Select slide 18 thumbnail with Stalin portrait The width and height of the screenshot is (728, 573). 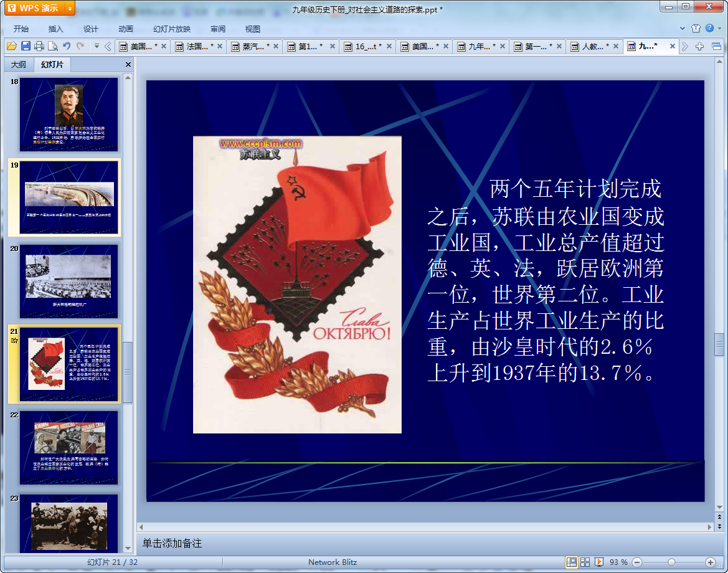69,114
